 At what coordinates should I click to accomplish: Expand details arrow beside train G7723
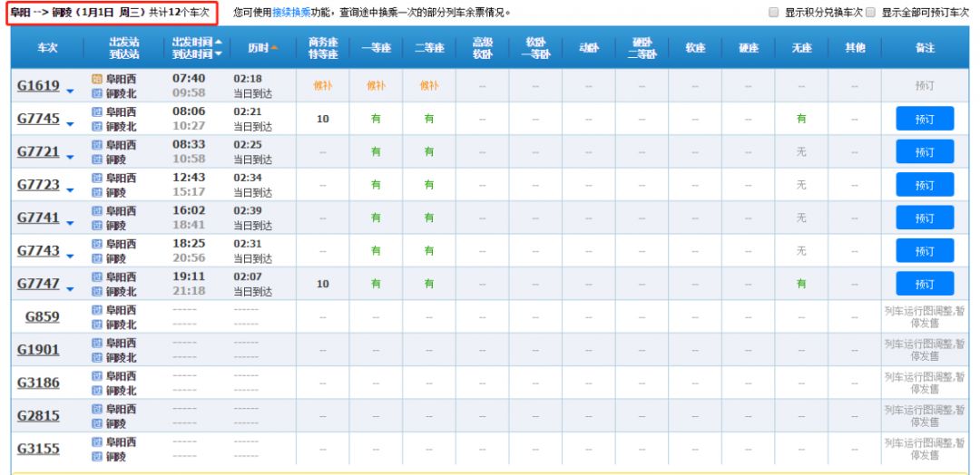coord(70,190)
